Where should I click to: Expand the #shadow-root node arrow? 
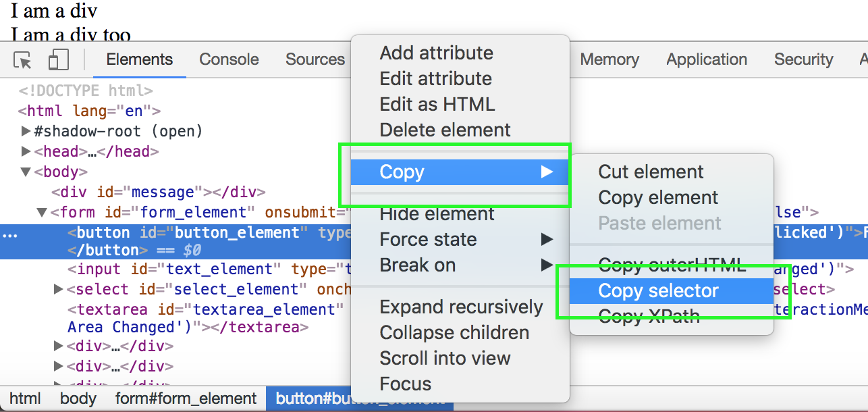26,131
